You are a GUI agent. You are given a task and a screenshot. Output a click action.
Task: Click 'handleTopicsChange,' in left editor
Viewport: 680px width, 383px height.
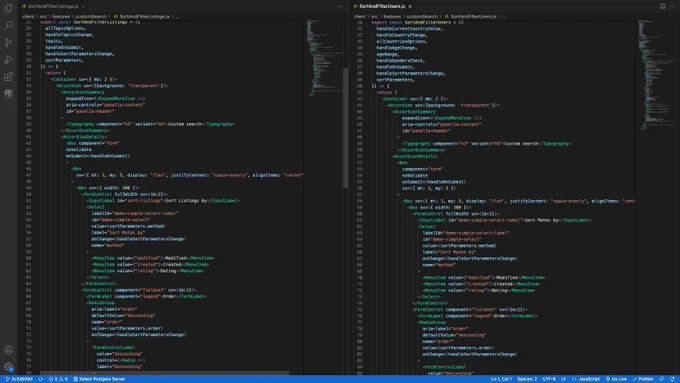click(x=69, y=35)
